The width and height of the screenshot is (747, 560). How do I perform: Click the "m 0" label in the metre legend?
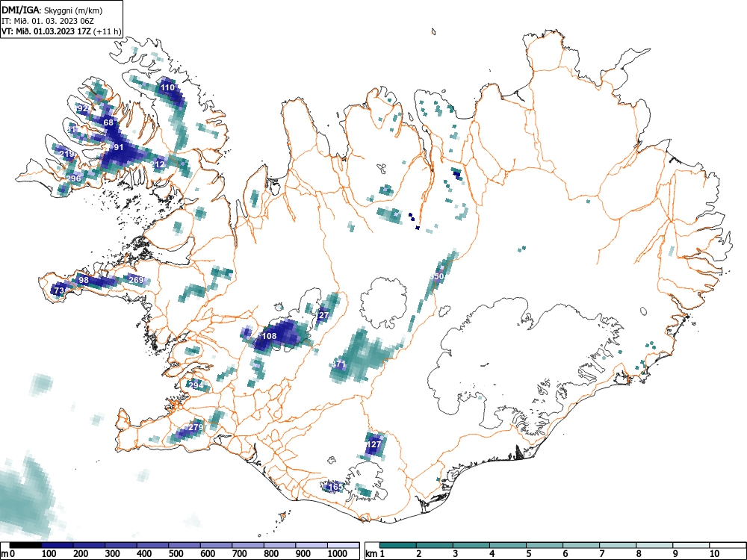point(8,554)
